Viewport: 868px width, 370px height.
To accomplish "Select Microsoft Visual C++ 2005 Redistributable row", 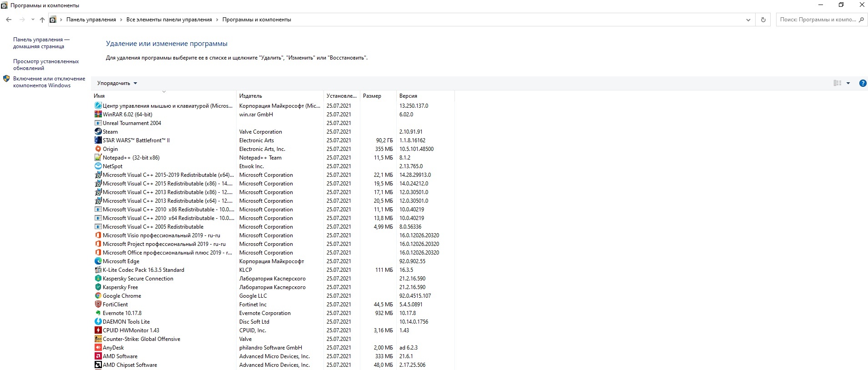I will coord(273,227).
